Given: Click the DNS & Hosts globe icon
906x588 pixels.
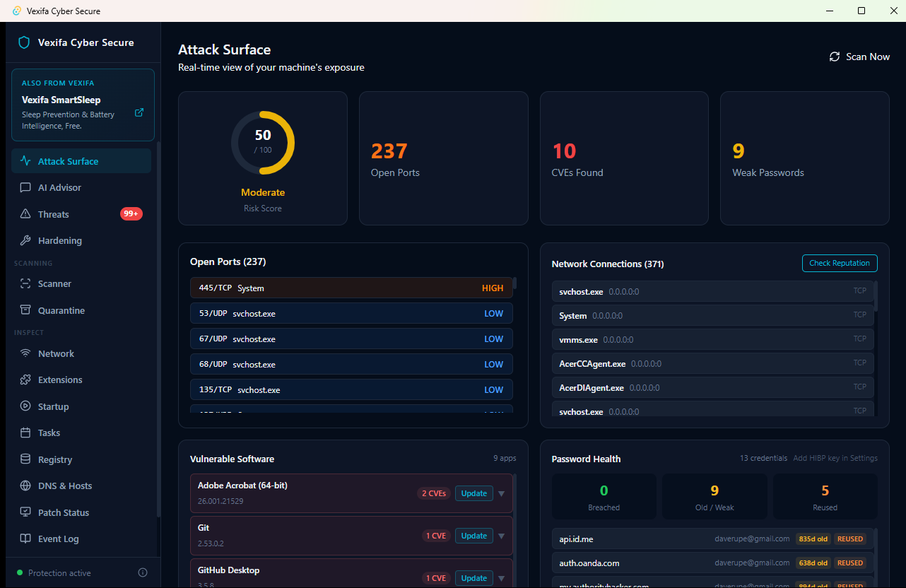Looking at the screenshot, I should (x=25, y=486).
